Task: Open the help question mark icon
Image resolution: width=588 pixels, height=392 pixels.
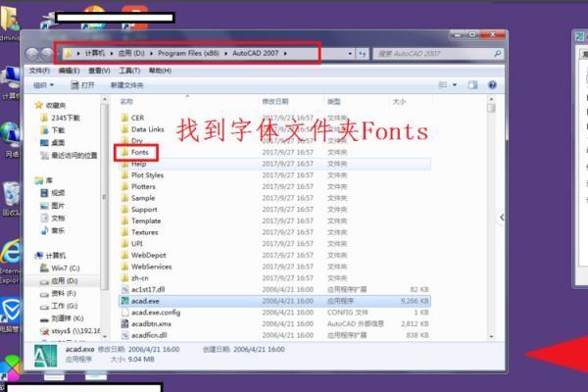Action: tap(494, 85)
